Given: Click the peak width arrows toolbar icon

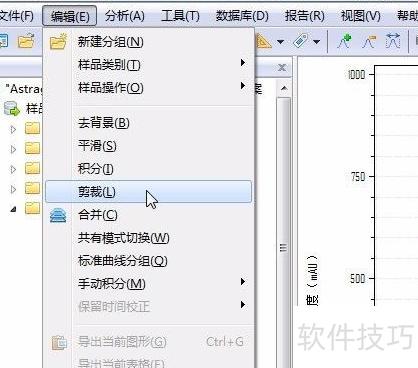Looking at the screenshot, I should point(393,42).
